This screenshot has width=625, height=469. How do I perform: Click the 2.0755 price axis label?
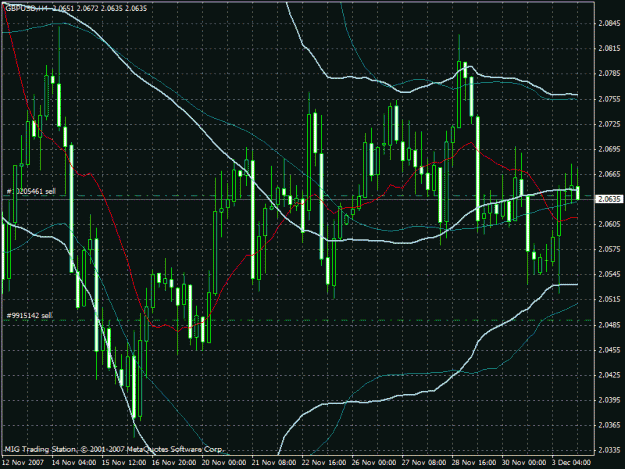(609, 99)
